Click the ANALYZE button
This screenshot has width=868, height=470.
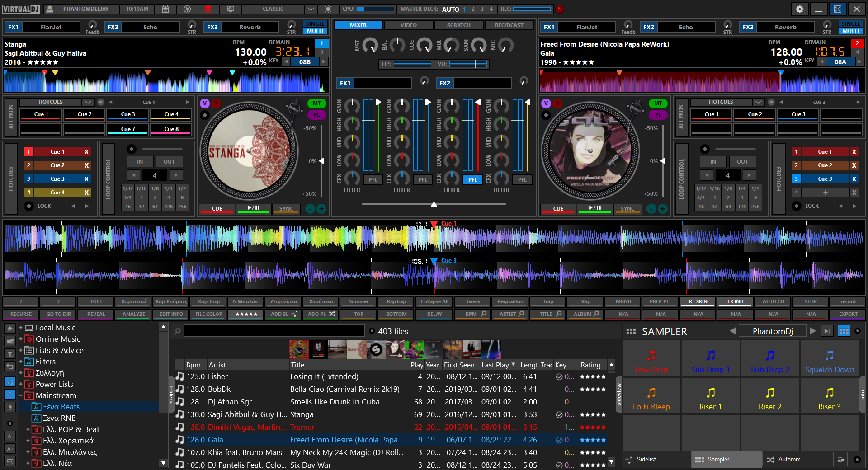click(134, 314)
